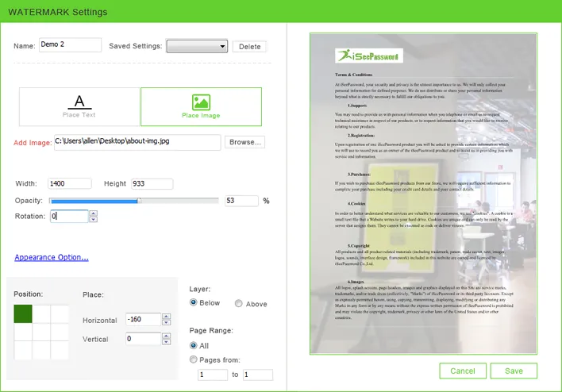Click the watermark preview page

tap(423, 194)
